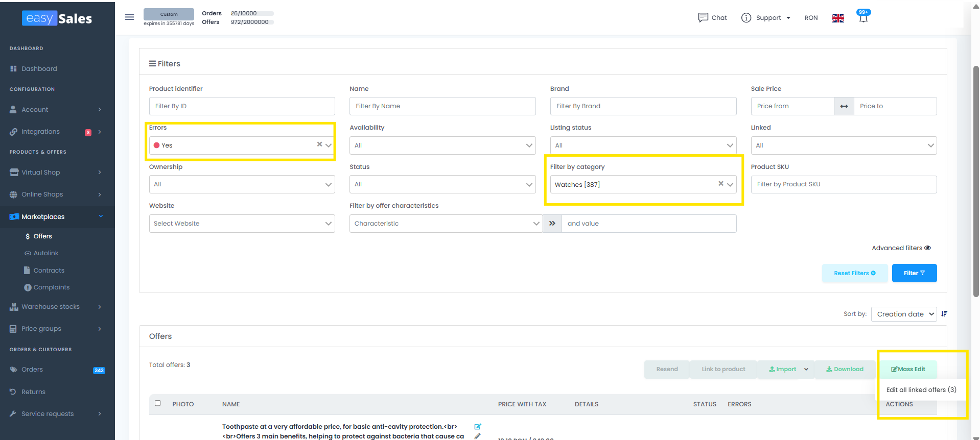Toggle the sort direction icon

pyautogui.click(x=944, y=314)
